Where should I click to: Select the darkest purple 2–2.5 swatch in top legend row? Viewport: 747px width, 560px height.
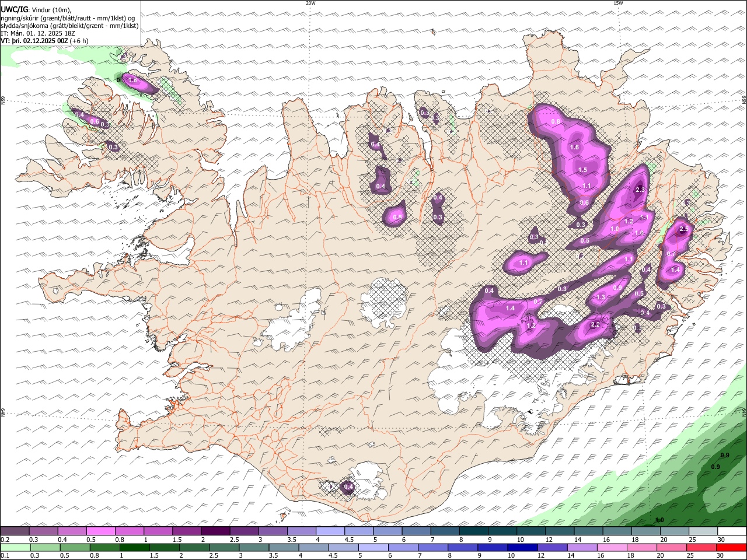click(x=215, y=531)
